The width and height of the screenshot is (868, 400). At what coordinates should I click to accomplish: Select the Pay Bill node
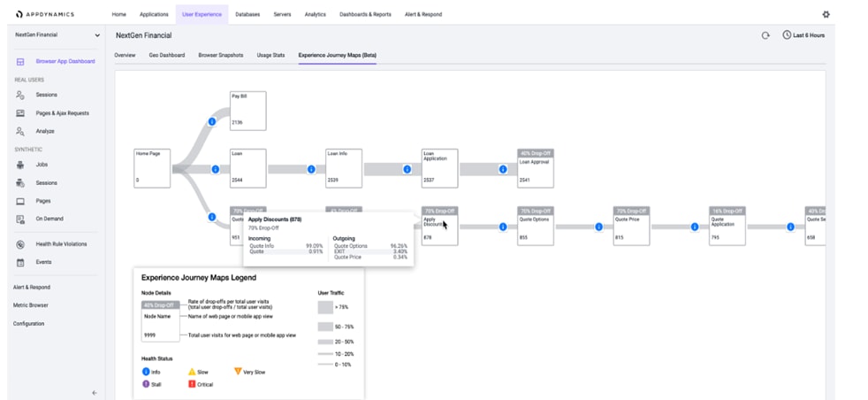pyautogui.click(x=248, y=111)
